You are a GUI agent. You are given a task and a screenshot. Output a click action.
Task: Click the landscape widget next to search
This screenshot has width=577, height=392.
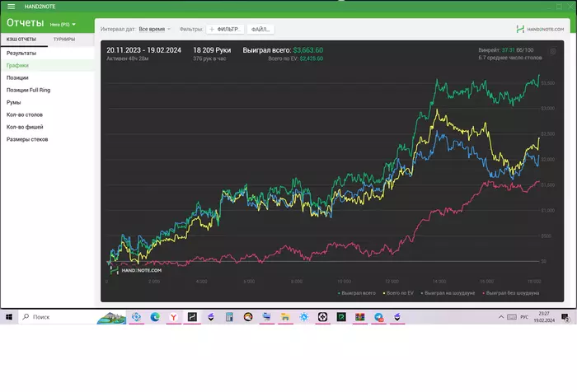coord(111,318)
